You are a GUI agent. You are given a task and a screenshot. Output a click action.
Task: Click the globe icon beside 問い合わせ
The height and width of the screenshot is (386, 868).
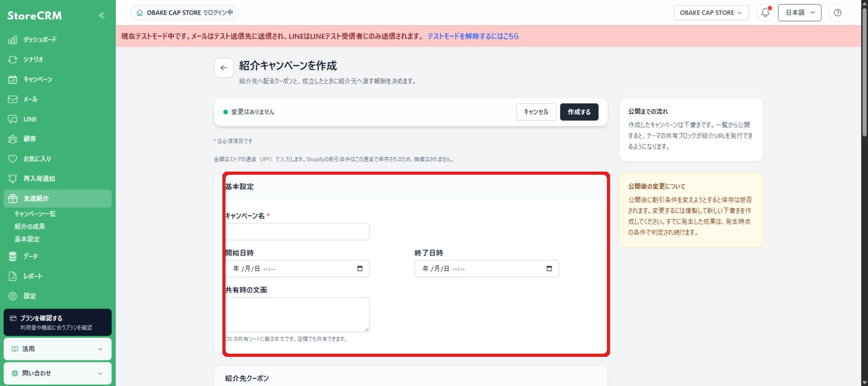click(15, 373)
